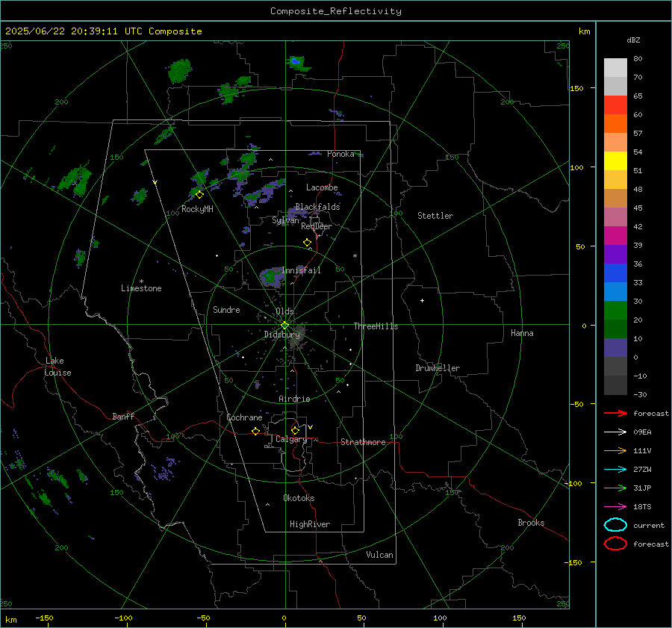The width and height of the screenshot is (672, 628).
Task: Select the Calgary city label
Action: (x=291, y=439)
